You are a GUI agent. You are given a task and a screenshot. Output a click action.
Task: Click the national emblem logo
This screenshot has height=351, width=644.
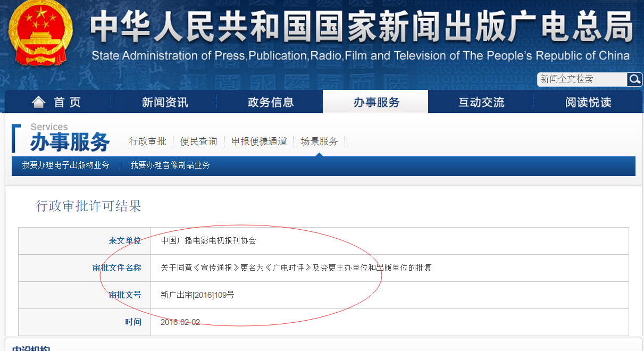pos(41,34)
